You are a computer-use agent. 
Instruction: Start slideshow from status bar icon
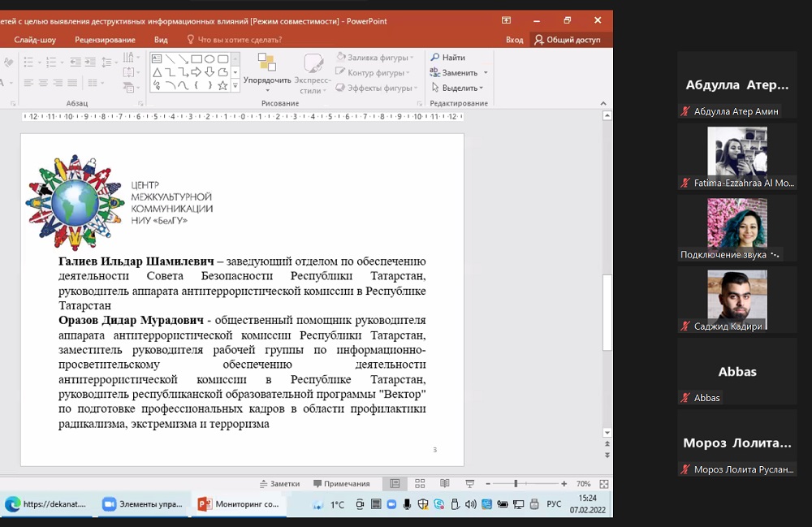(469, 484)
